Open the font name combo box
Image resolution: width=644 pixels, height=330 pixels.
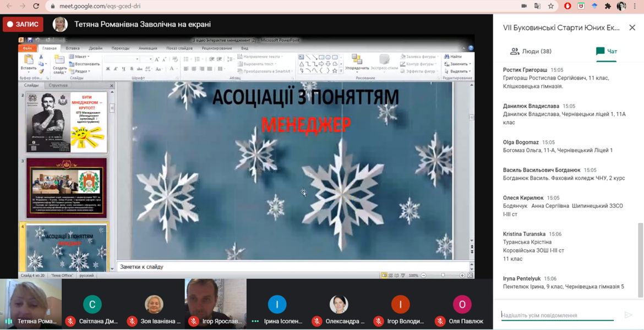(x=122, y=59)
